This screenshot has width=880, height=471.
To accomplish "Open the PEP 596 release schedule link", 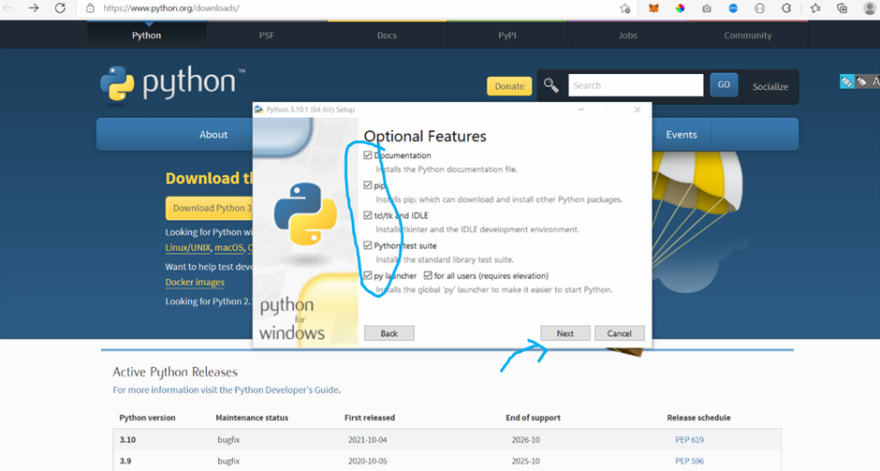I will [x=689, y=461].
